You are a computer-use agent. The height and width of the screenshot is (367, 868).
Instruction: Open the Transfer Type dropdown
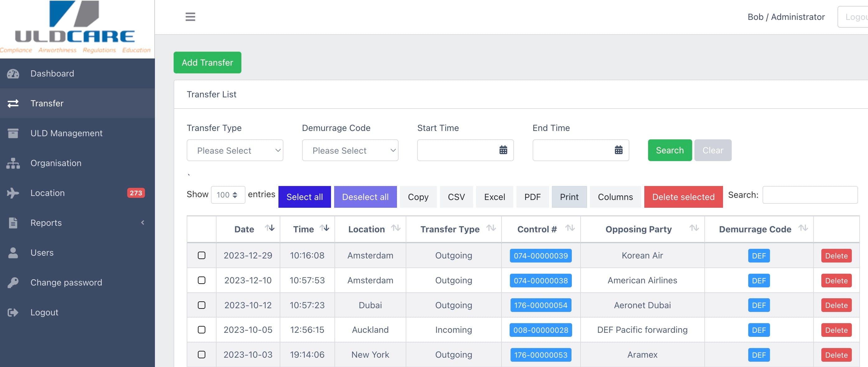[235, 150]
